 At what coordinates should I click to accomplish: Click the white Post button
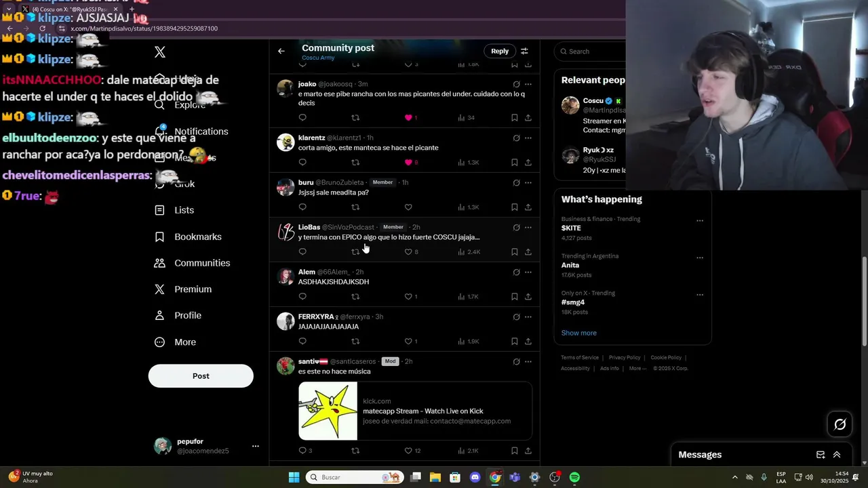point(201,376)
